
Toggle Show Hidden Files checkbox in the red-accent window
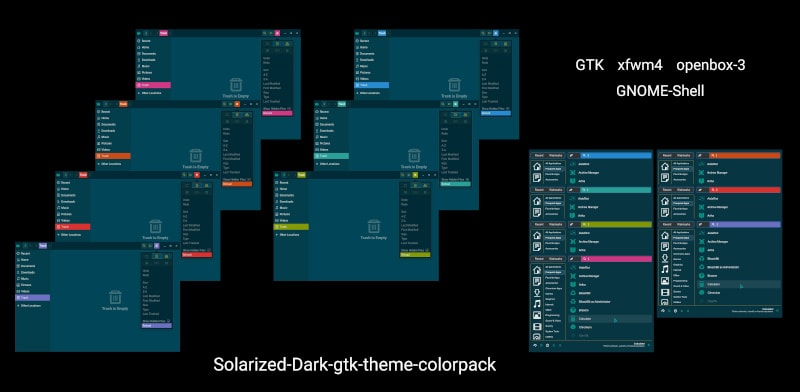click(209, 250)
